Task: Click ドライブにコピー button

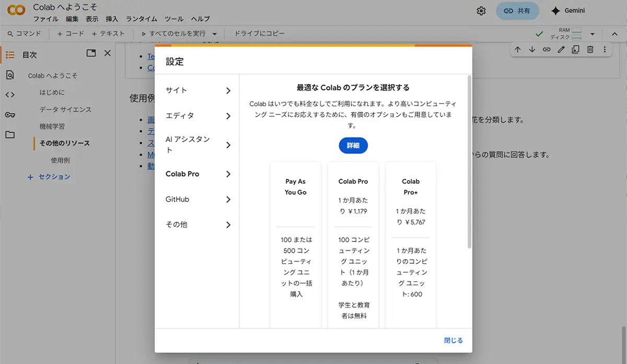Action: pyautogui.click(x=260, y=33)
